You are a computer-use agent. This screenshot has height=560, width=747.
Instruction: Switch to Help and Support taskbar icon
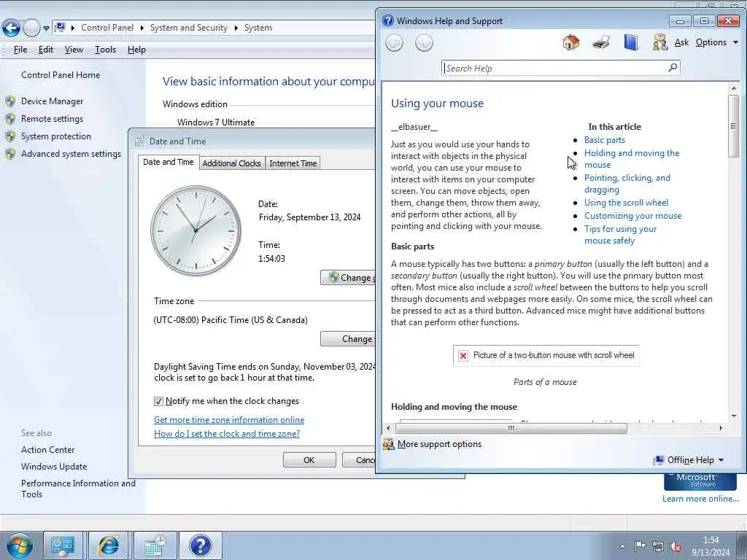200,545
